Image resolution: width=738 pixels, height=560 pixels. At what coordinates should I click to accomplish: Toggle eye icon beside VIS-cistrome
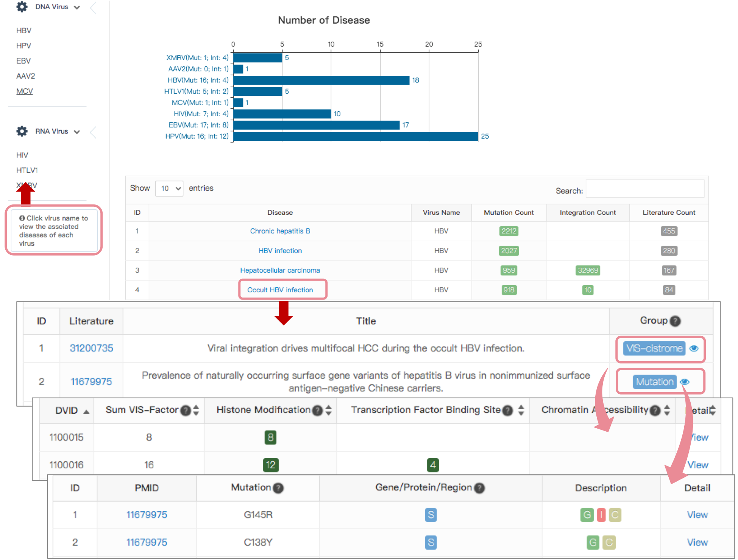tap(694, 348)
